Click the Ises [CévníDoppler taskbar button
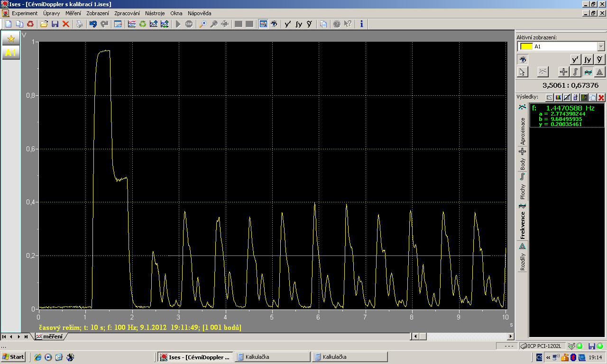This screenshot has width=607, height=364. pos(195,357)
